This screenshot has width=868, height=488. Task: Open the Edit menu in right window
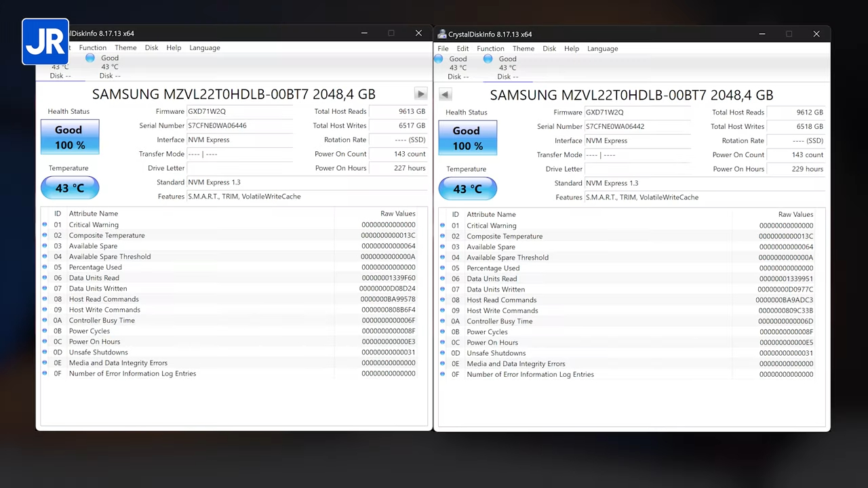(462, 49)
